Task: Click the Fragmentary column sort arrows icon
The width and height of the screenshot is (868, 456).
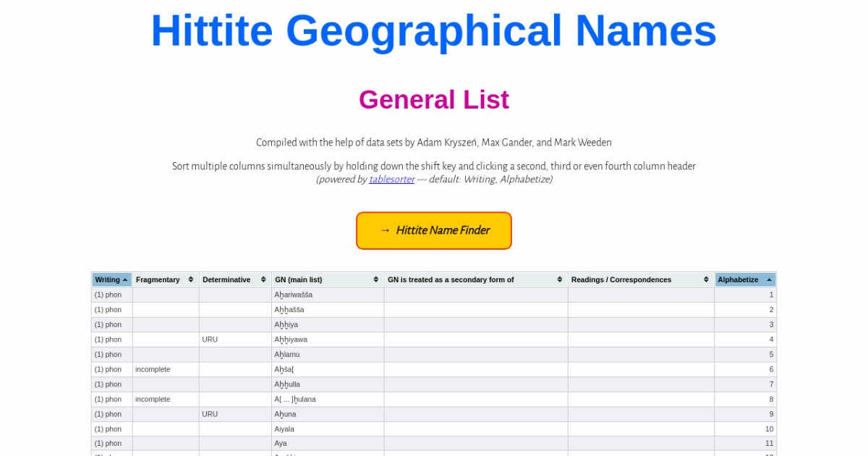Action: click(x=191, y=279)
